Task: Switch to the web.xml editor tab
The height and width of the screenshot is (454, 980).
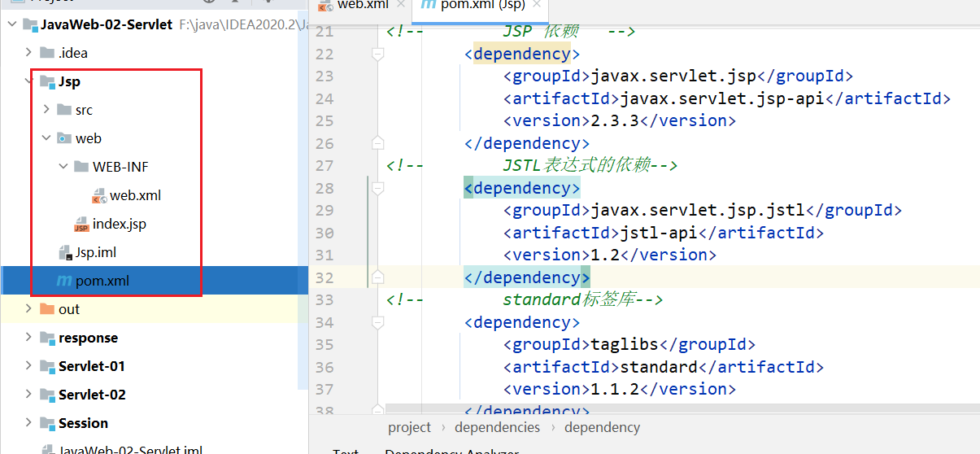Action: point(358,5)
